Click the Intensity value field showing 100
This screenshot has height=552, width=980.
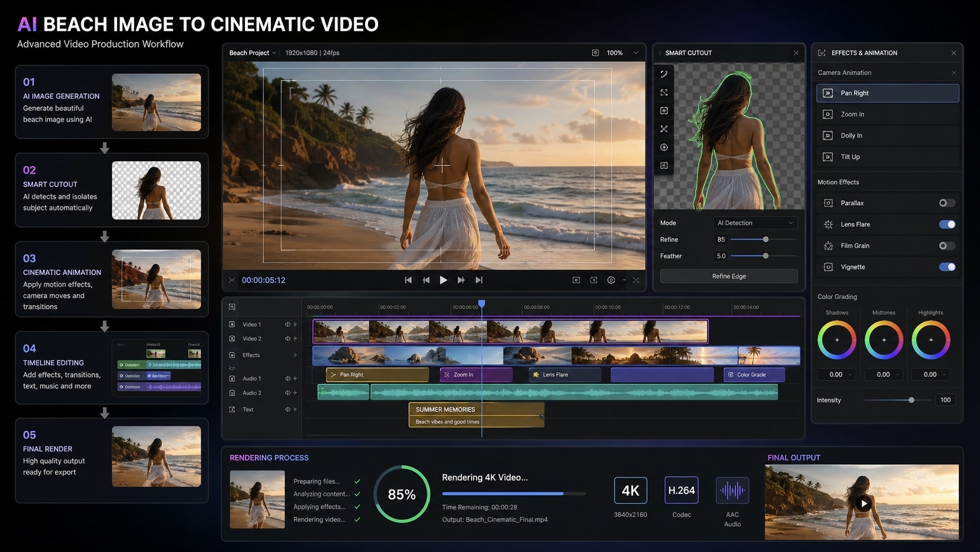click(x=945, y=400)
